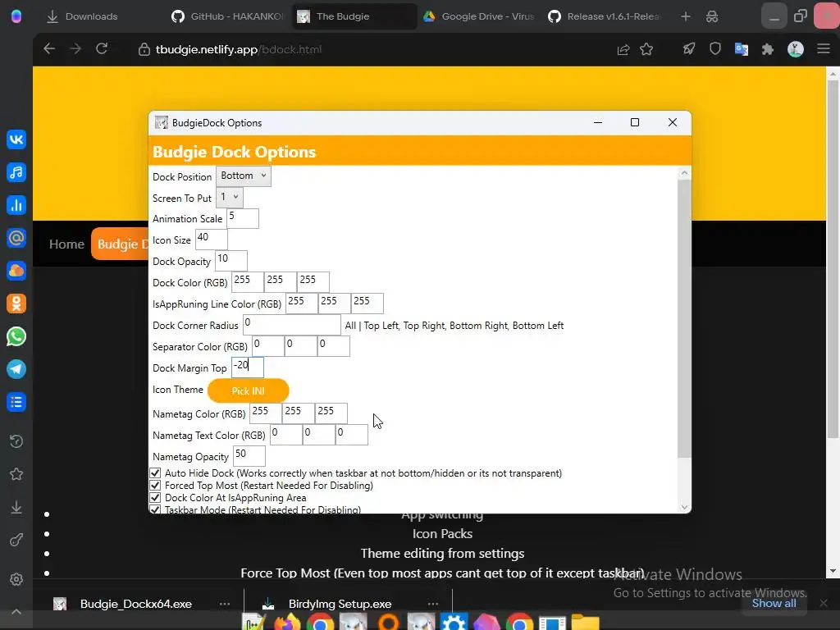The width and height of the screenshot is (840, 630).
Task: Toggle Auto Hide Dock checkbox
Action: (155, 473)
